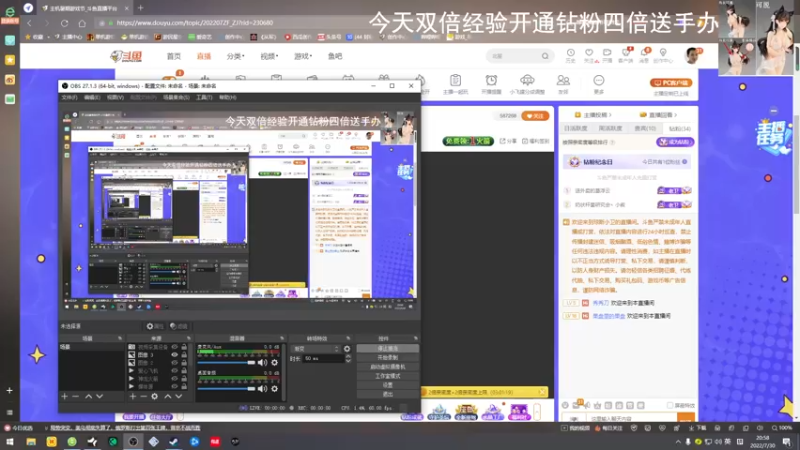Click orange PC客户端 button
The height and width of the screenshot is (450, 800).
(x=671, y=83)
